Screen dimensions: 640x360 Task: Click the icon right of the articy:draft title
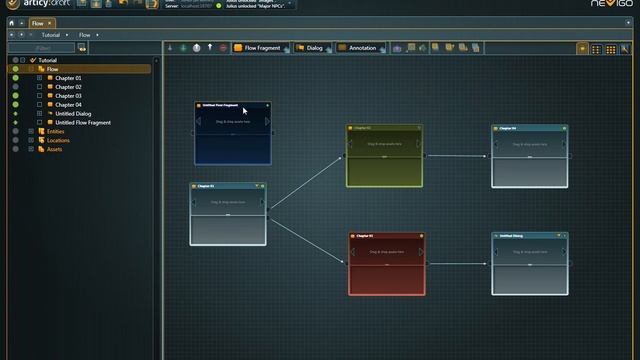click(x=82, y=3)
